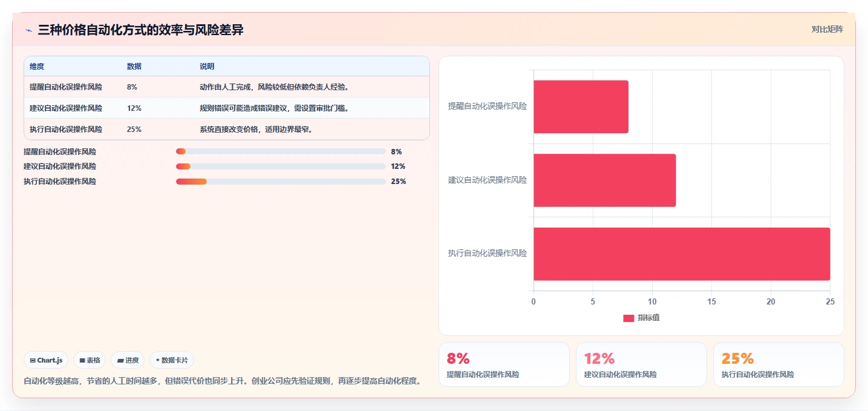Click the 8% data card
Screen dimensions: 868x411
[x=504, y=364]
